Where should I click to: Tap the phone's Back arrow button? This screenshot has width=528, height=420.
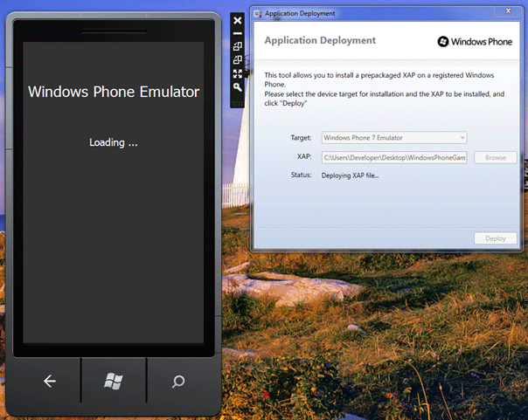point(50,381)
